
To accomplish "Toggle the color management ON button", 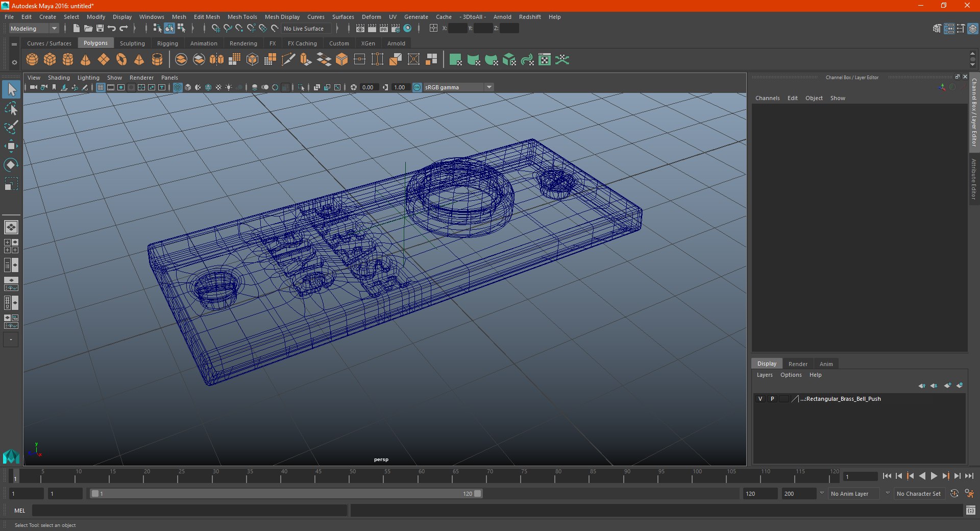I will 417,87.
